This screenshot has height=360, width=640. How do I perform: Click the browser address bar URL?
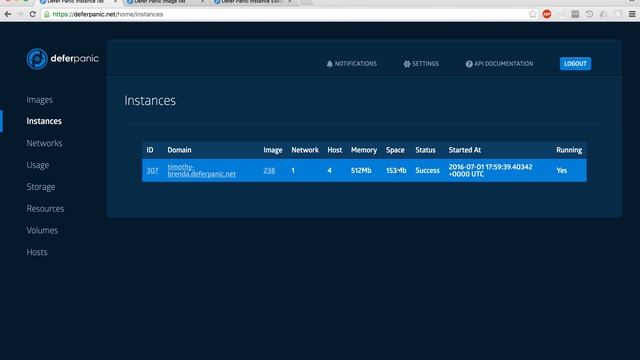[x=108, y=14]
